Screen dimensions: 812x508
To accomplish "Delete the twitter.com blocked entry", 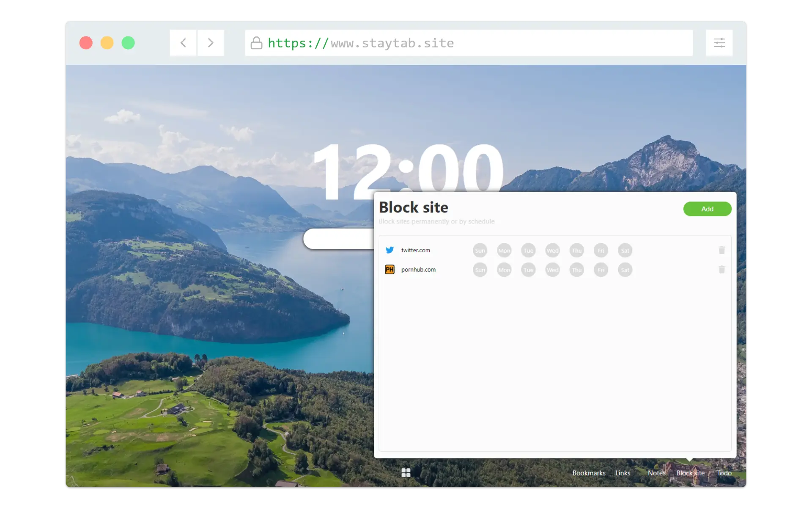I will pyautogui.click(x=721, y=250).
